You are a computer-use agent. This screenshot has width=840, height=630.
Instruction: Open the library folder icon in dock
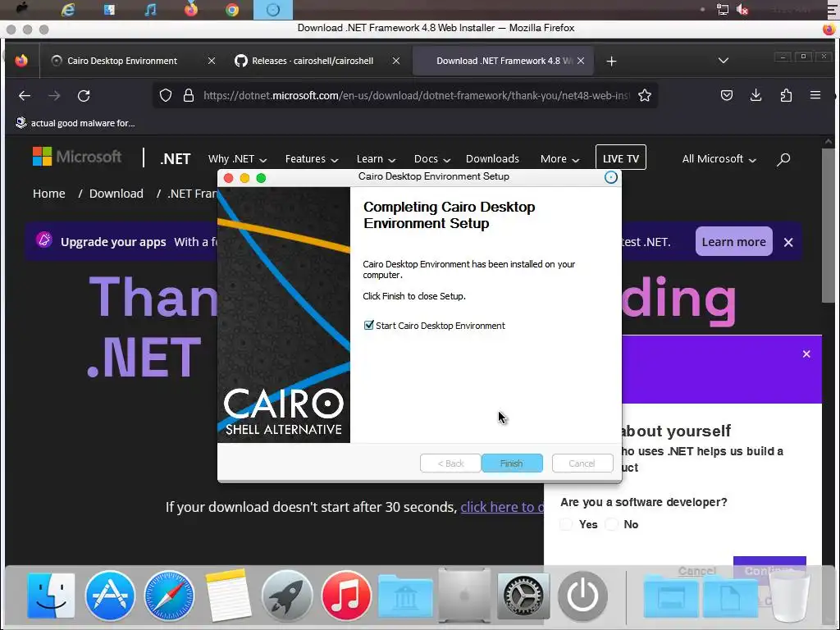click(405, 596)
